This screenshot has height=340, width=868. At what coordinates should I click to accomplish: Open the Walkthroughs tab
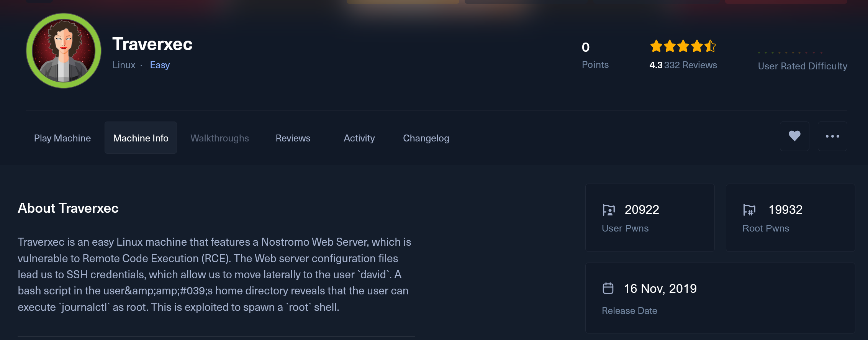[219, 138]
